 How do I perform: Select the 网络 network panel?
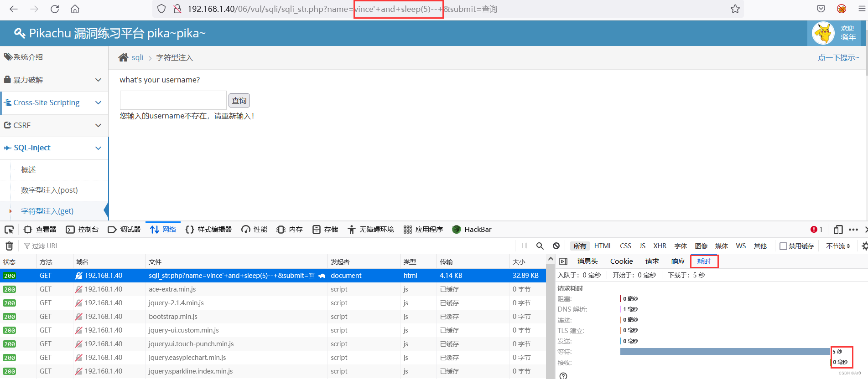[163, 230]
